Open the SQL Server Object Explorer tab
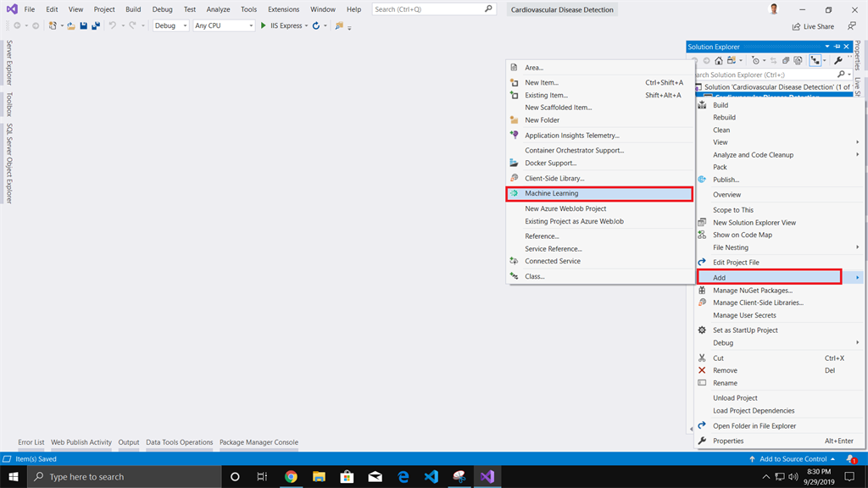The height and width of the screenshot is (488, 868). tap(9, 164)
